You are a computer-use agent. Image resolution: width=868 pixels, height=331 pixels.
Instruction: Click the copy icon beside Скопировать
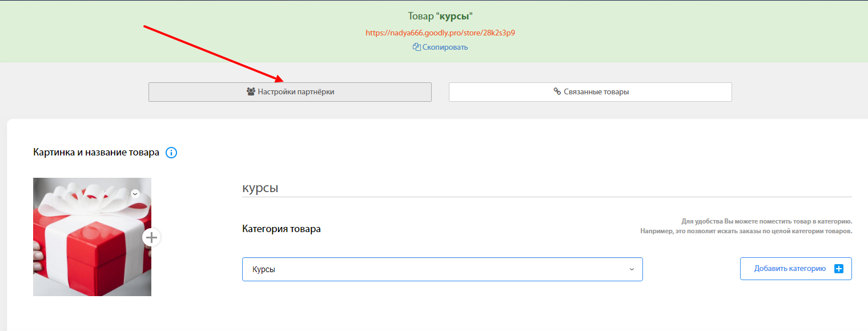(x=416, y=47)
